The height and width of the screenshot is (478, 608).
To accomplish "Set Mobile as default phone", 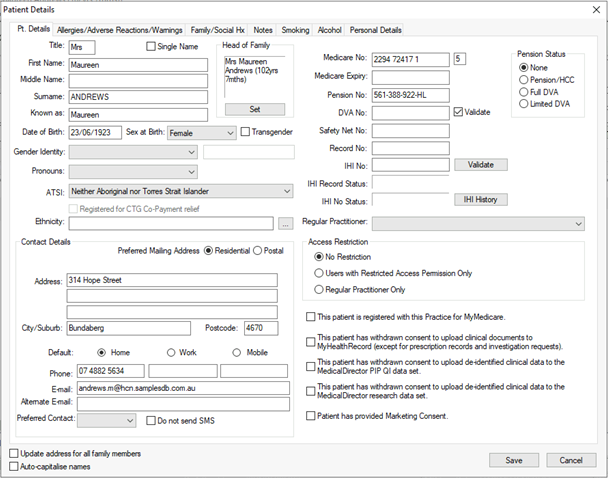I will click(x=237, y=353).
